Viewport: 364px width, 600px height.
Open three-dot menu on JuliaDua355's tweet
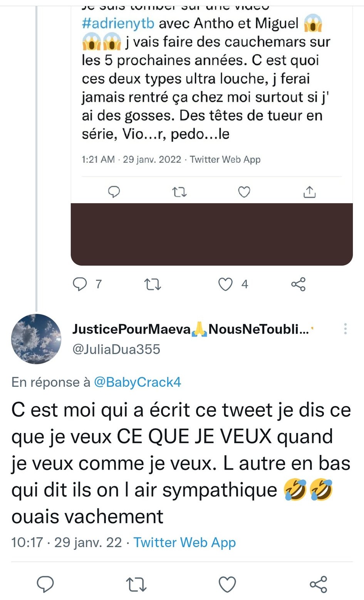click(x=346, y=329)
